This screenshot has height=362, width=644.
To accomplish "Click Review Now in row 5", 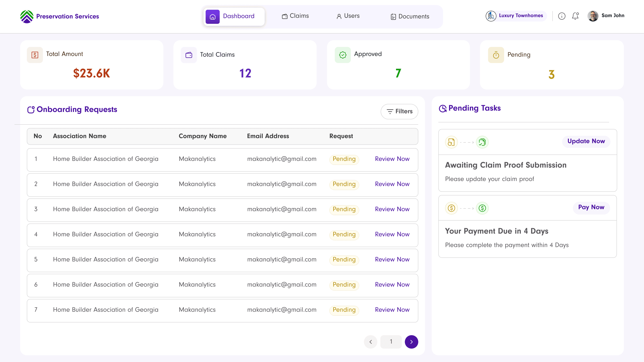I will tap(392, 260).
